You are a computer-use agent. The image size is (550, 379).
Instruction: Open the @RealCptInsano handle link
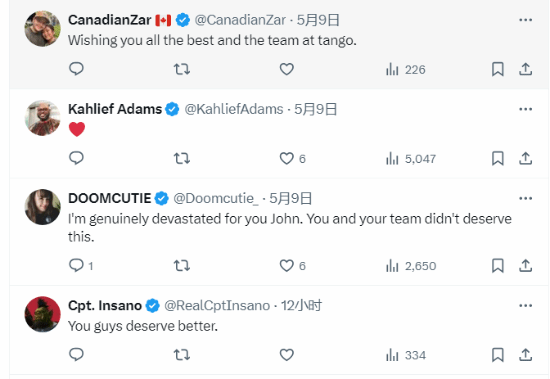(x=217, y=306)
